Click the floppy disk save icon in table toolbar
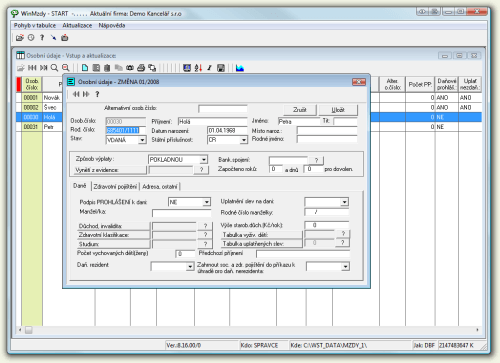Viewport: 500px width, 363px height. pyautogui.click(x=221, y=68)
